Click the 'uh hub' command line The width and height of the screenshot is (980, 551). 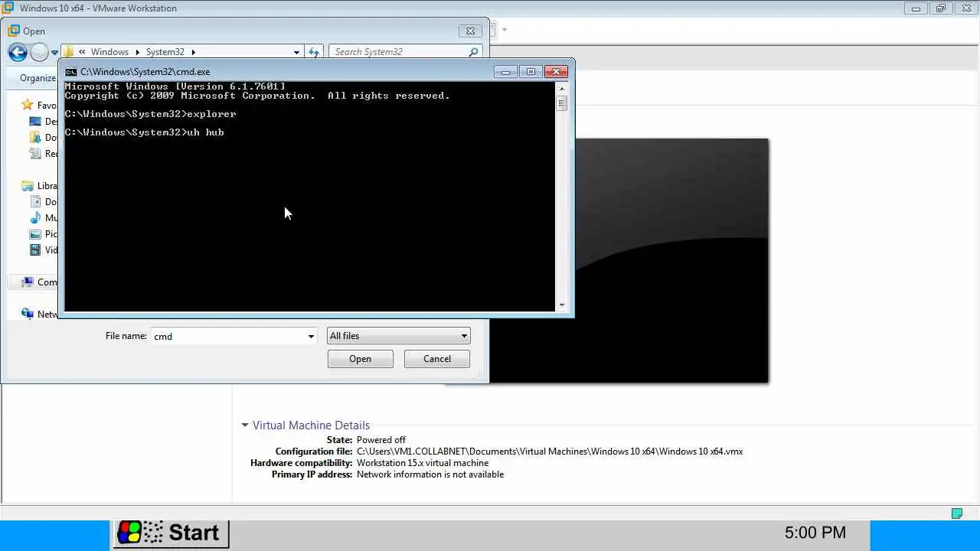click(144, 132)
